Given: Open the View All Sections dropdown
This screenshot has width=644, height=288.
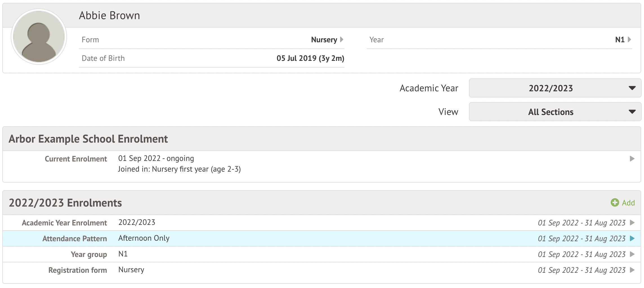Looking at the screenshot, I should [555, 112].
